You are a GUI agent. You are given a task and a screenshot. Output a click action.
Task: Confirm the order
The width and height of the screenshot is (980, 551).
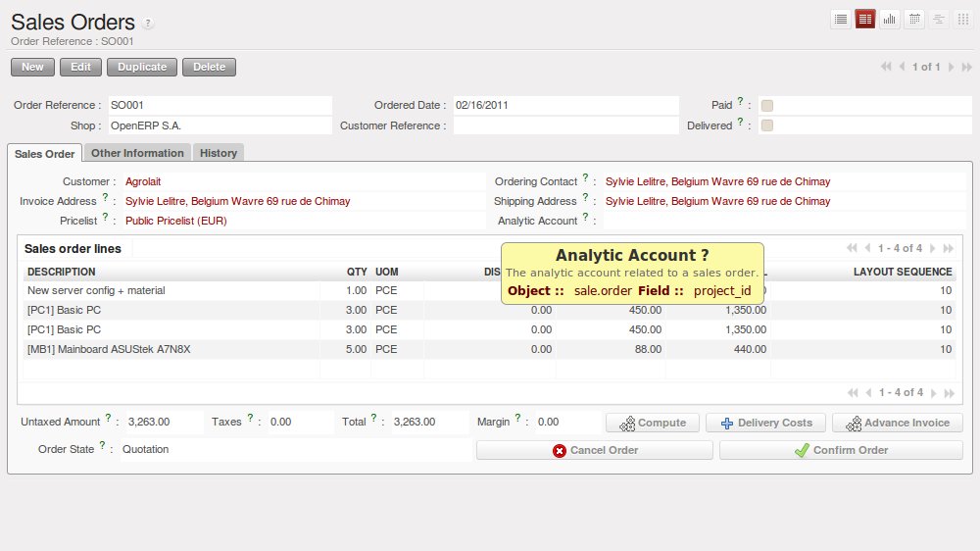(x=841, y=450)
